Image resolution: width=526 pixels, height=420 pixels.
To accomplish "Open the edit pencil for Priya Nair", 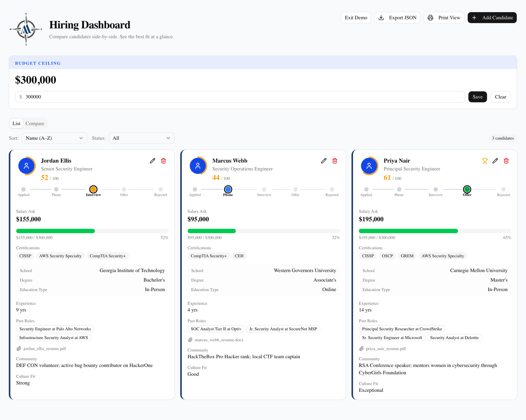I will point(495,161).
